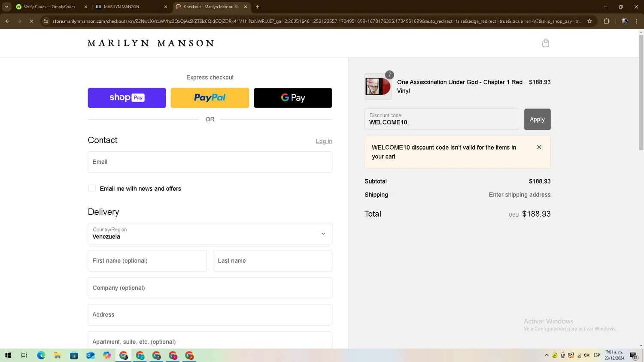
Task: Open the Country/Region dropdown
Action: click(210, 234)
